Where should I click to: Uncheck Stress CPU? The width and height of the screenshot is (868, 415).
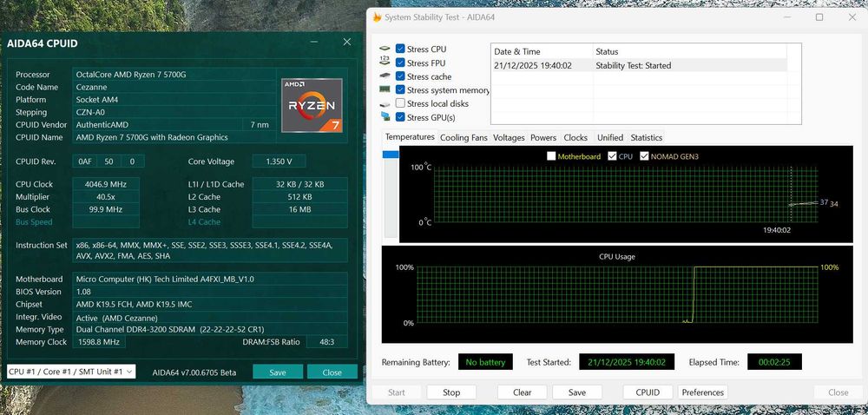click(x=400, y=49)
